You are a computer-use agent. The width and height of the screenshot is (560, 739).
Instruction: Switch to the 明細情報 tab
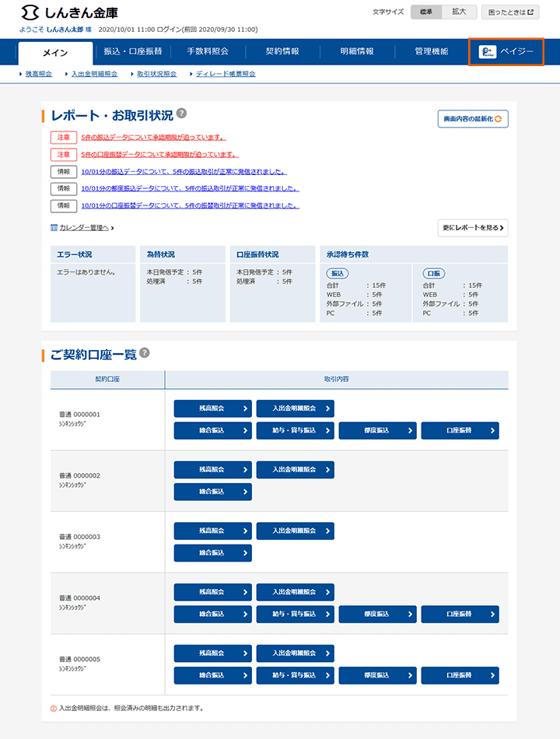pos(356,52)
